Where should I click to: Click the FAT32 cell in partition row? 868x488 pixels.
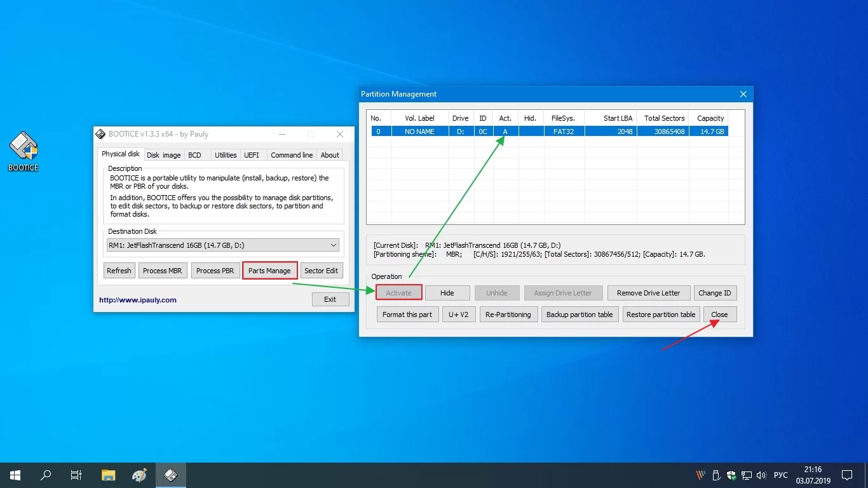[564, 132]
